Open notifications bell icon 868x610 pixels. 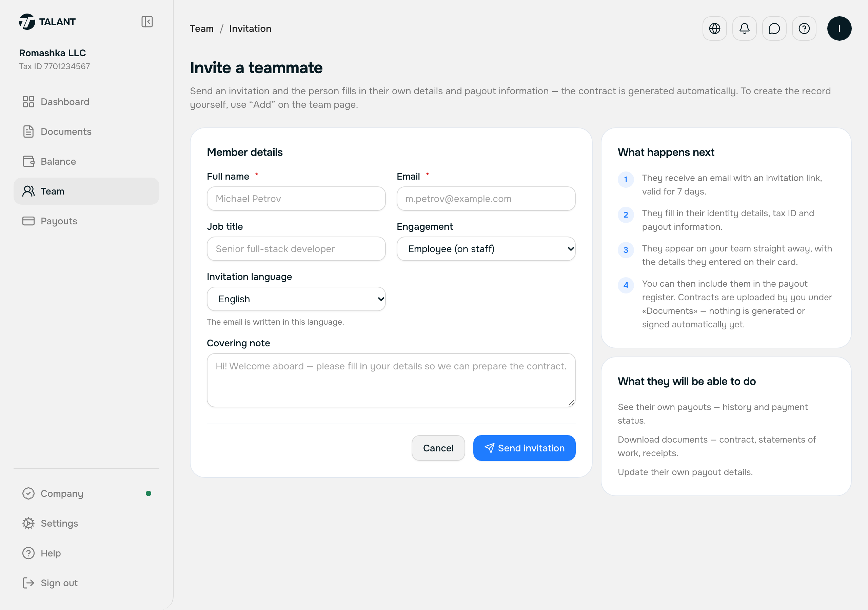coord(744,28)
